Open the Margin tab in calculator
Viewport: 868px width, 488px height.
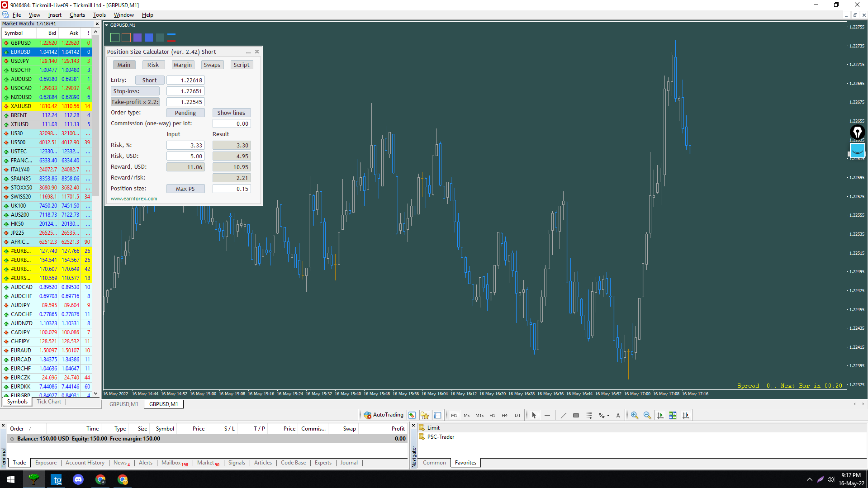click(183, 65)
